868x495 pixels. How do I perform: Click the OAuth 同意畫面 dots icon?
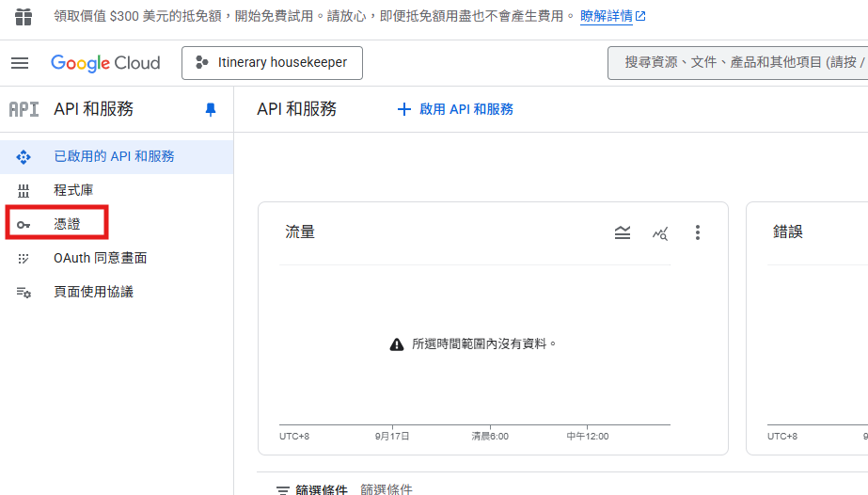click(x=24, y=259)
